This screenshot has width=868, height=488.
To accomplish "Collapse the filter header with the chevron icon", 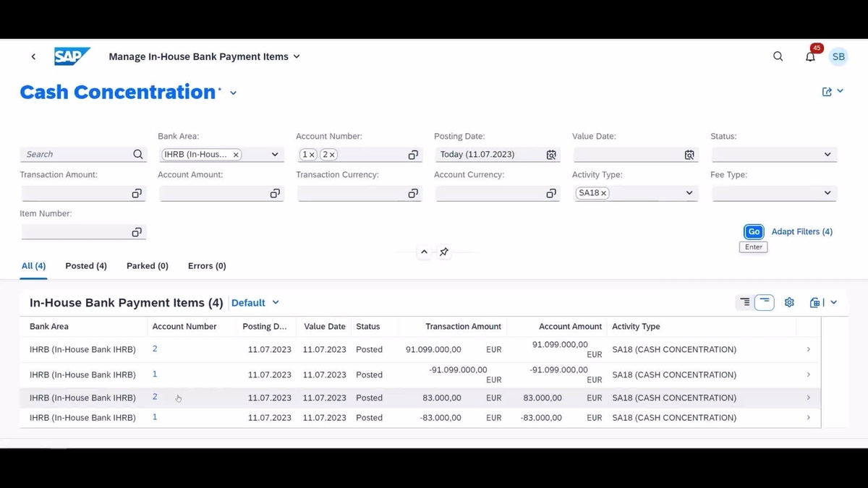I will 424,252.
